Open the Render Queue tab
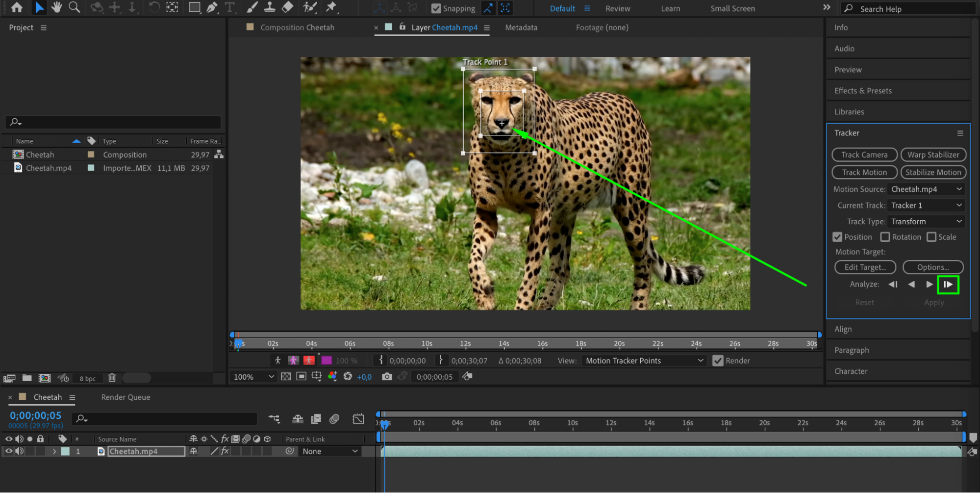This screenshot has width=980, height=493. (126, 397)
